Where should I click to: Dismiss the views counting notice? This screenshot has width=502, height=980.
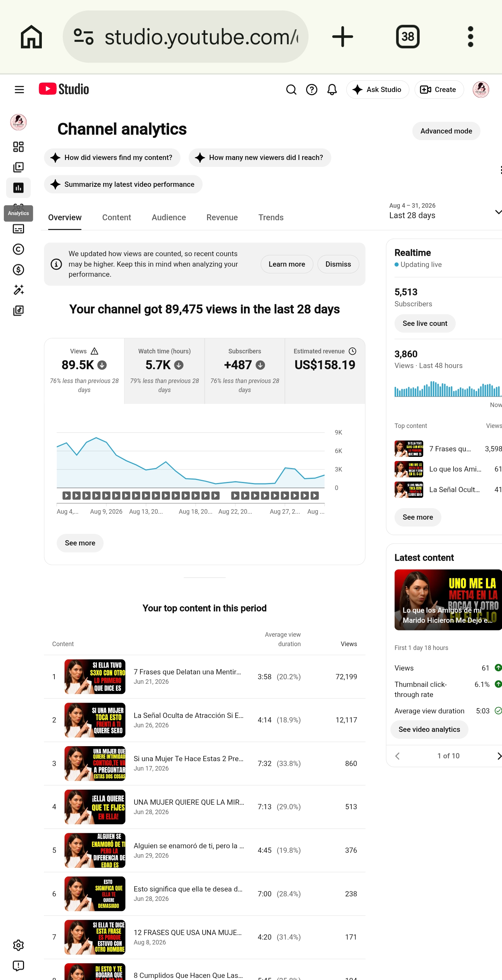coord(338,264)
